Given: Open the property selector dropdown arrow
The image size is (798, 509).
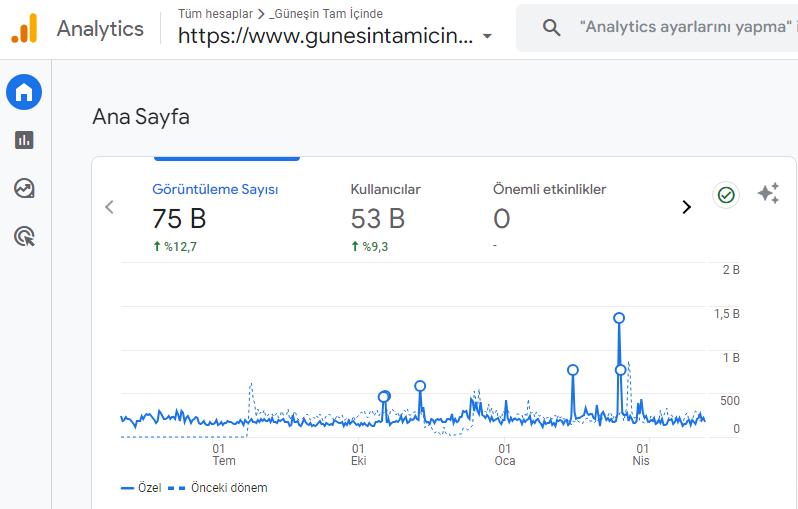Looking at the screenshot, I should (x=487, y=36).
